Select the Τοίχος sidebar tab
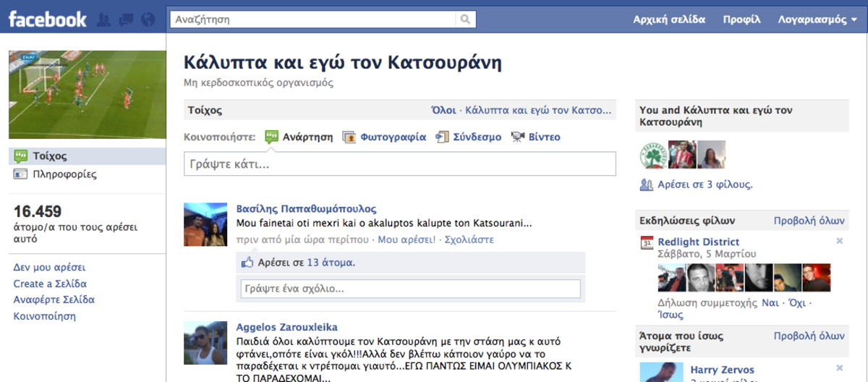This screenshot has height=382, width=868. 88,156
